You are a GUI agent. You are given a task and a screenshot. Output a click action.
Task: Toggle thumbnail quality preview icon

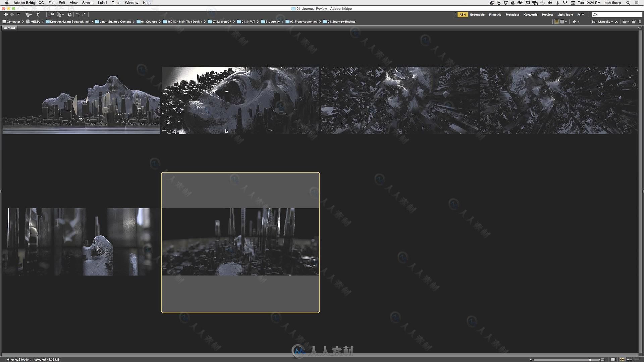click(556, 22)
